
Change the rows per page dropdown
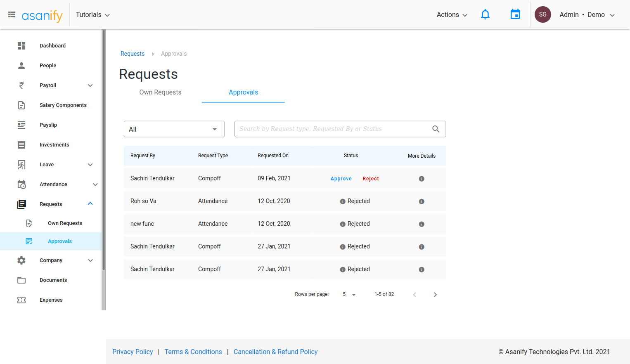tap(349, 295)
